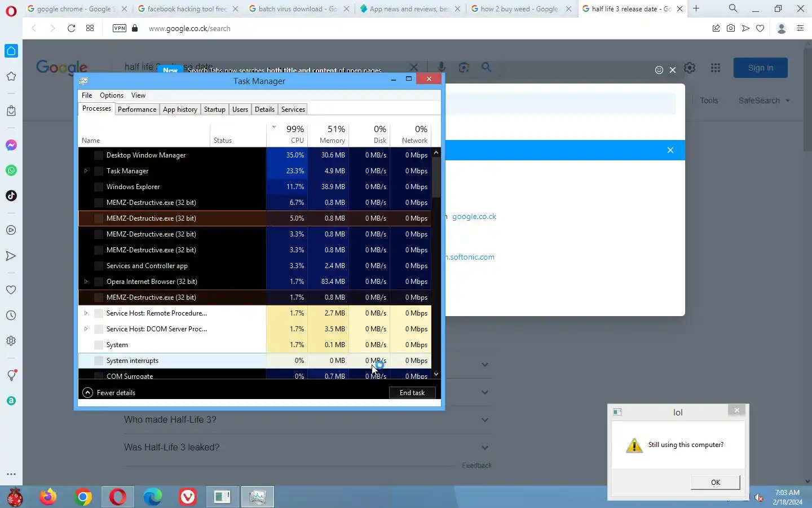Search tabs with magnifier icon
This screenshot has width=812, height=508.
(733, 8)
